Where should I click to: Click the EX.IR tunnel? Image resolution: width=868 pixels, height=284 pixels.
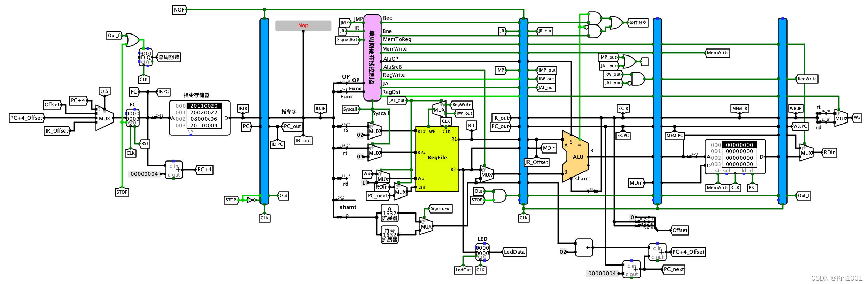623,109
